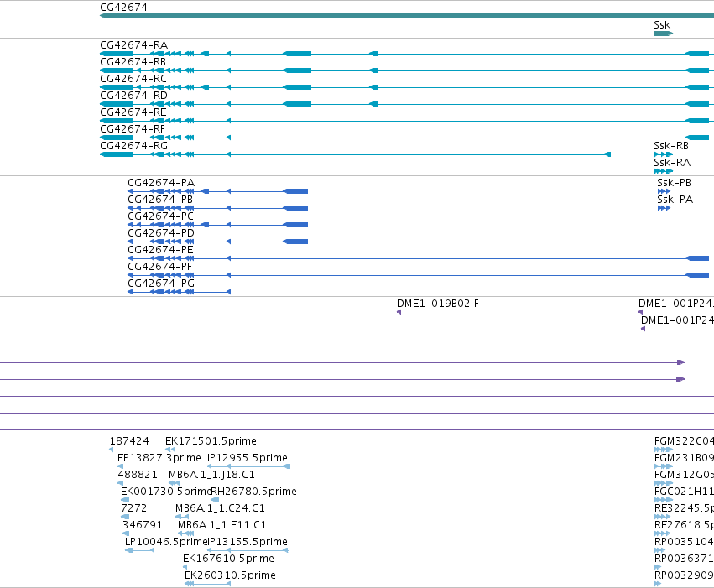Click the Ssk-PA protein label

coord(675,200)
